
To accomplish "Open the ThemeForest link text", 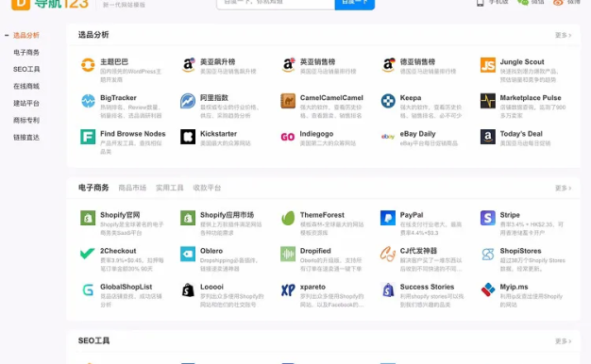I will coord(322,215).
